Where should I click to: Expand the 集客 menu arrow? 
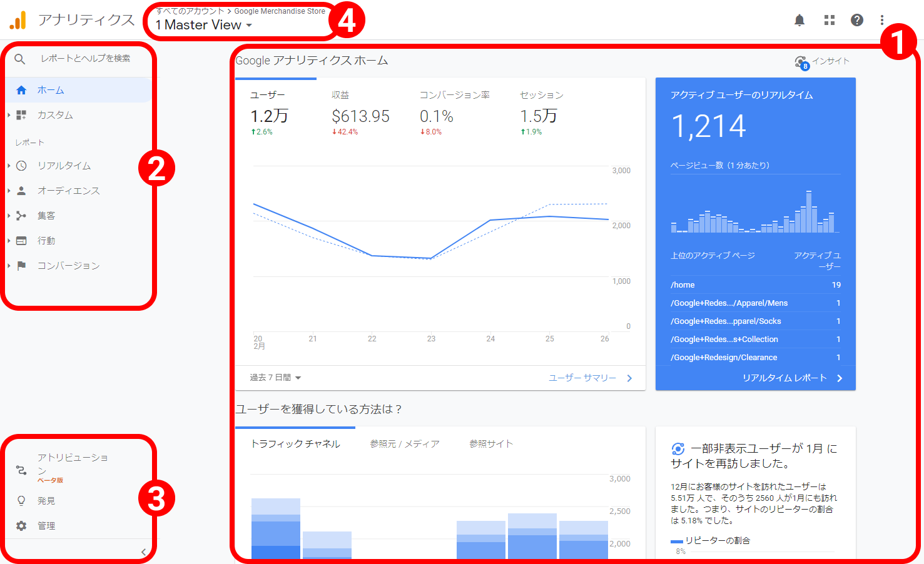click(9, 216)
